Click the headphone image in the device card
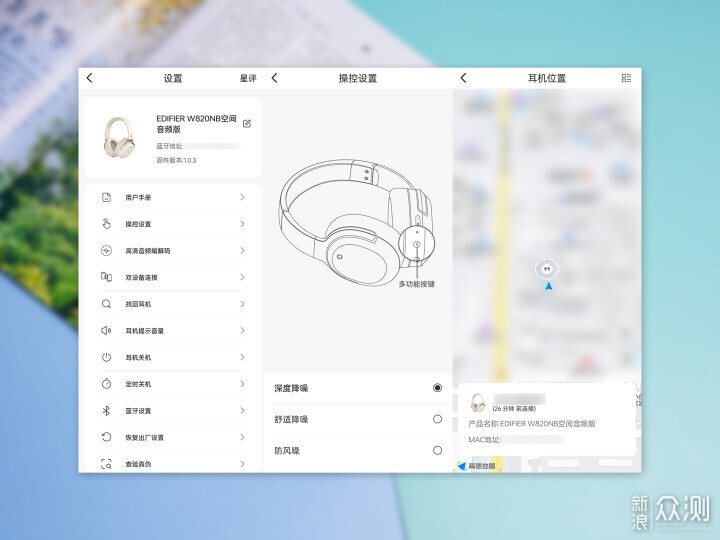The image size is (720, 540). tap(119, 138)
